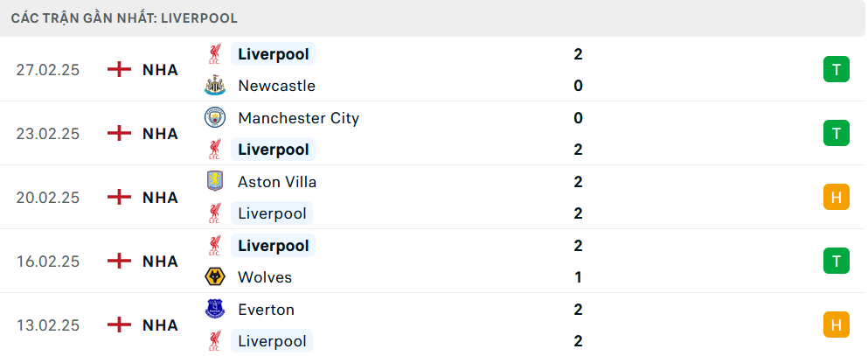868x356 pixels.
Task: Click the Newcastle club crest icon
Action: click(x=214, y=86)
